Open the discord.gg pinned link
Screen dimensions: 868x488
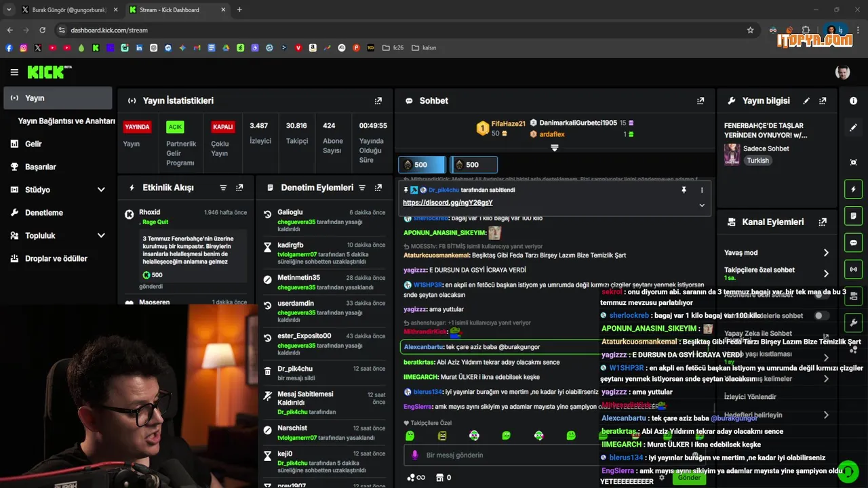tap(448, 203)
